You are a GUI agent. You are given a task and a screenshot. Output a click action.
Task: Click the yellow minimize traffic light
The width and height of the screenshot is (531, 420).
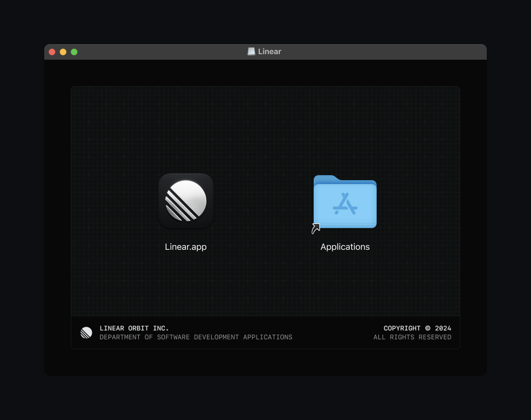coord(63,51)
